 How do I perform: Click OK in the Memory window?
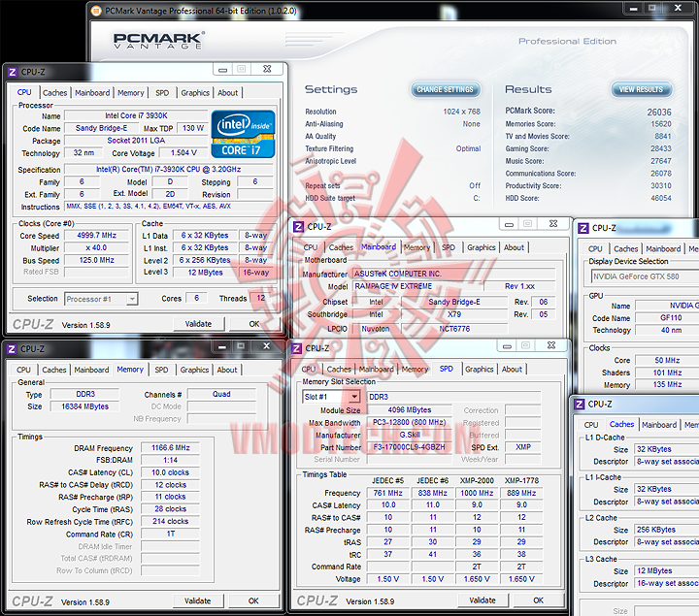pos(253,600)
